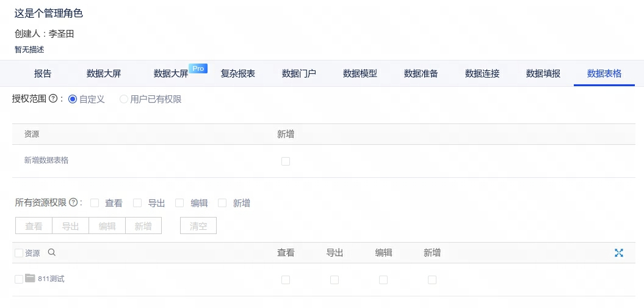
Task: Open the 数据大屏 Pro tab
Action: pos(172,73)
